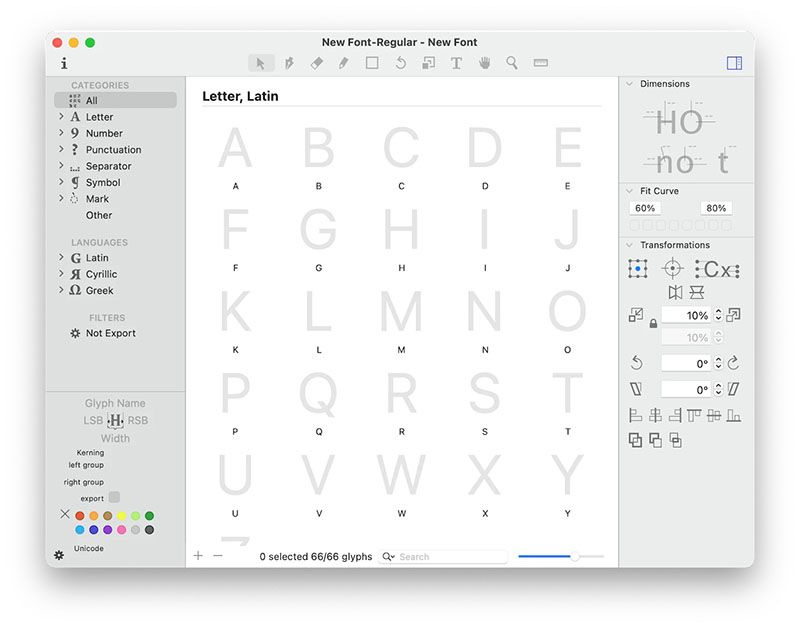The height and width of the screenshot is (628, 800).
Task: Activate the Scale tool in toolbar
Action: click(x=429, y=63)
